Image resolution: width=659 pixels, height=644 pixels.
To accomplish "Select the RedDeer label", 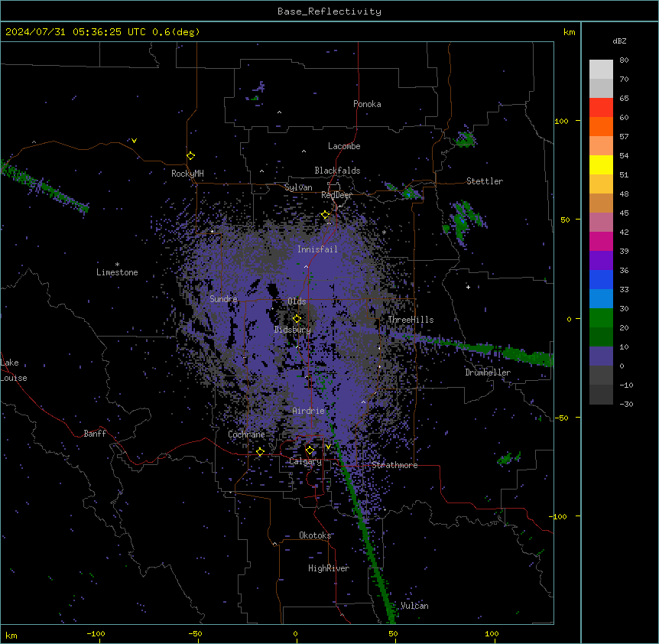I will (x=336, y=195).
